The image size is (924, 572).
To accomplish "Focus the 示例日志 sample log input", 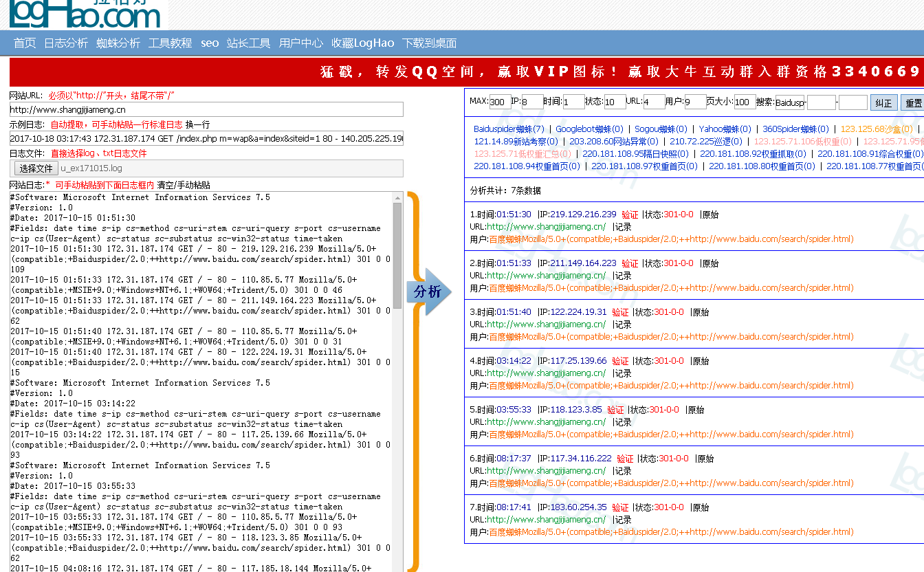I will (x=206, y=138).
